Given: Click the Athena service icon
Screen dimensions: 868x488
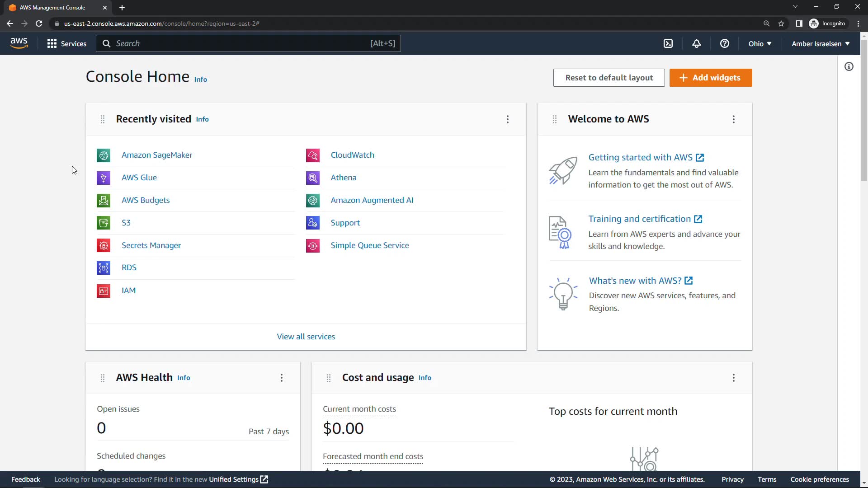Looking at the screenshot, I should coord(313,178).
